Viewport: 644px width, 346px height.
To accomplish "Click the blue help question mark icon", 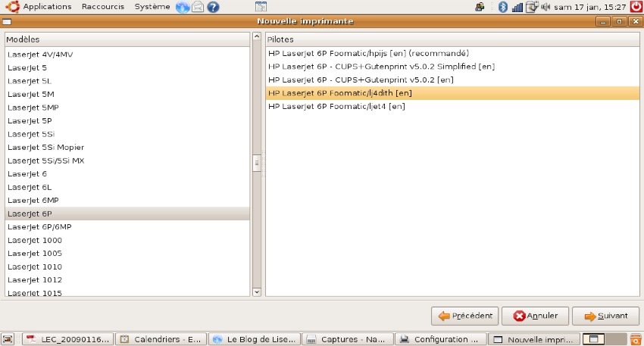I will [x=213, y=8].
